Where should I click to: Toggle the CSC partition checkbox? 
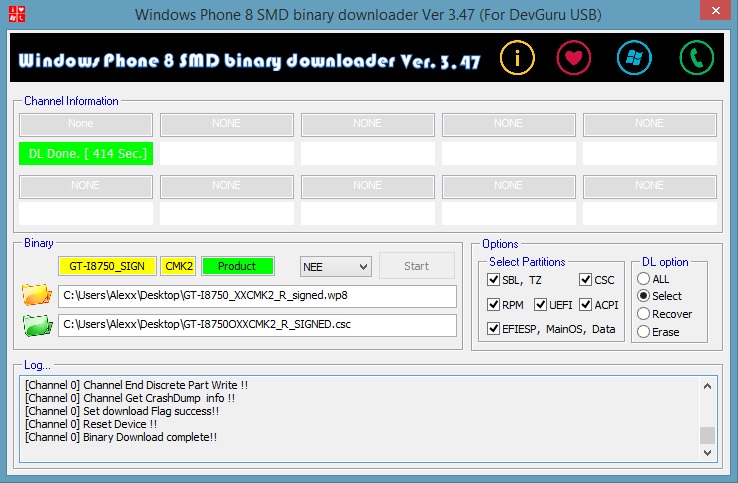(x=586, y=280)
